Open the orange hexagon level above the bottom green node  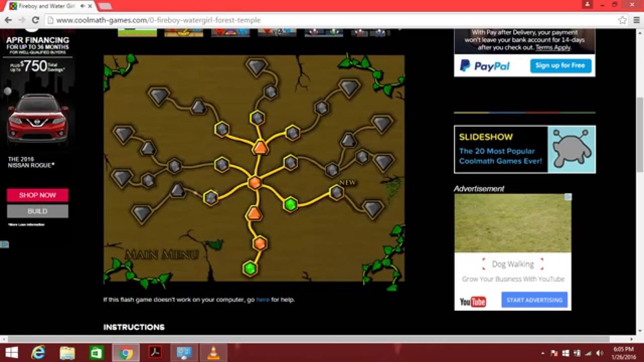point(260,243)
